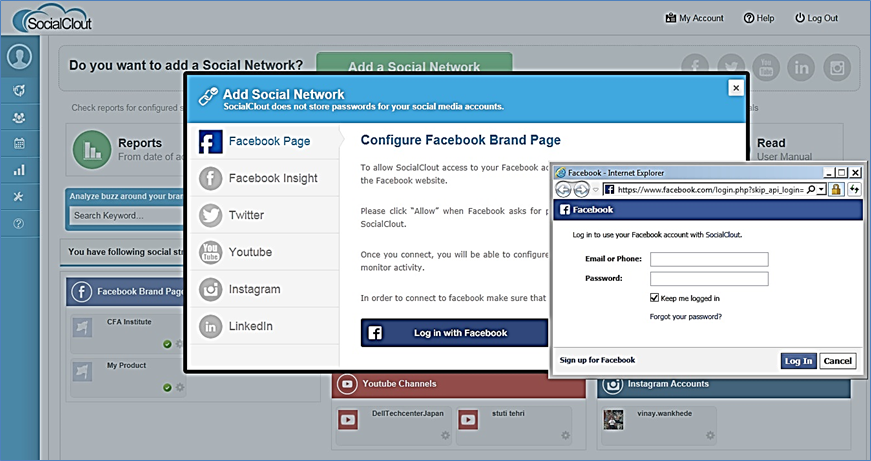Open Help in the header

coord(759,18)
